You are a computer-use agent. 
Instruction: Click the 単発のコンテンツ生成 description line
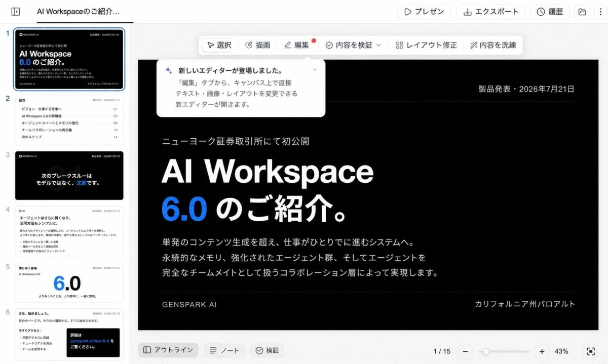[x=288, y=242]
